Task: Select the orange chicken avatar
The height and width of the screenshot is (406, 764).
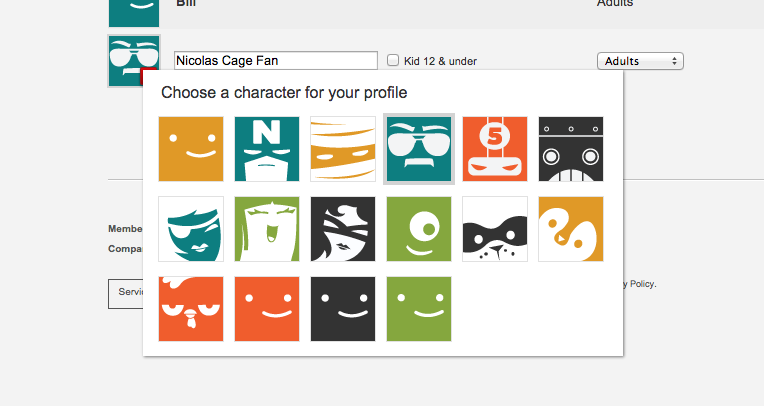Action: coord(191,309)
